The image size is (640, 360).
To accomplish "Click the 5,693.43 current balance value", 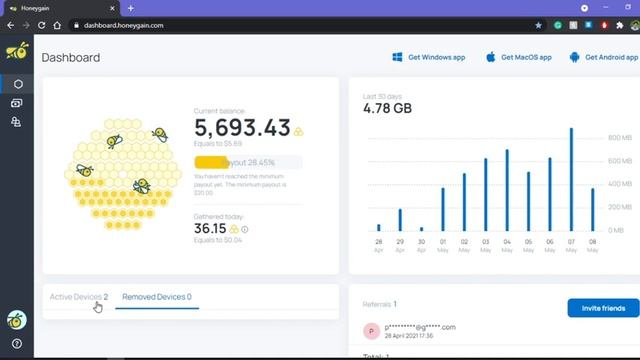I will pos(242,128).
